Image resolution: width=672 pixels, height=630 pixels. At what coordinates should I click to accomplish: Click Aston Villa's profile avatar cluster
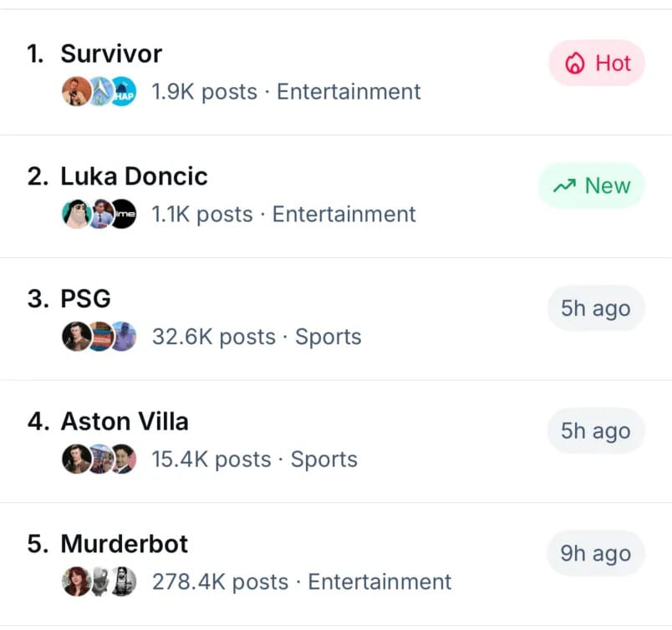(x=99, y=460)
